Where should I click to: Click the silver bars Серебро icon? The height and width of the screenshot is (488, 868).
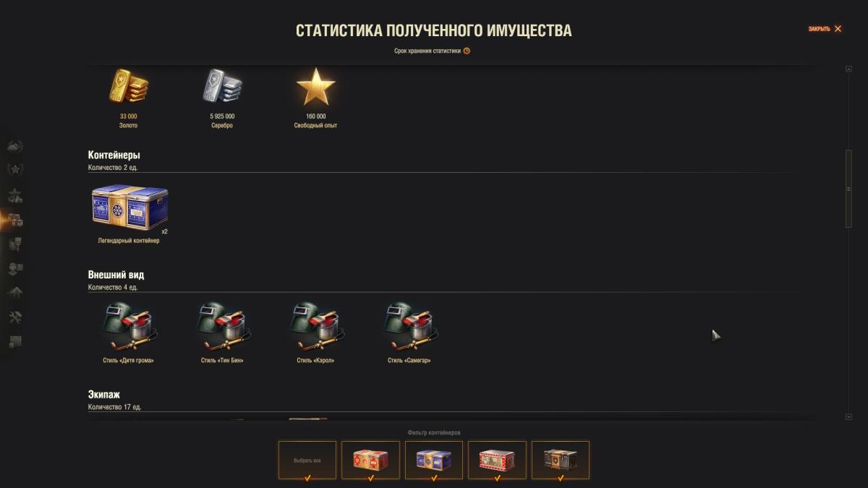click(x=222, y=87)
